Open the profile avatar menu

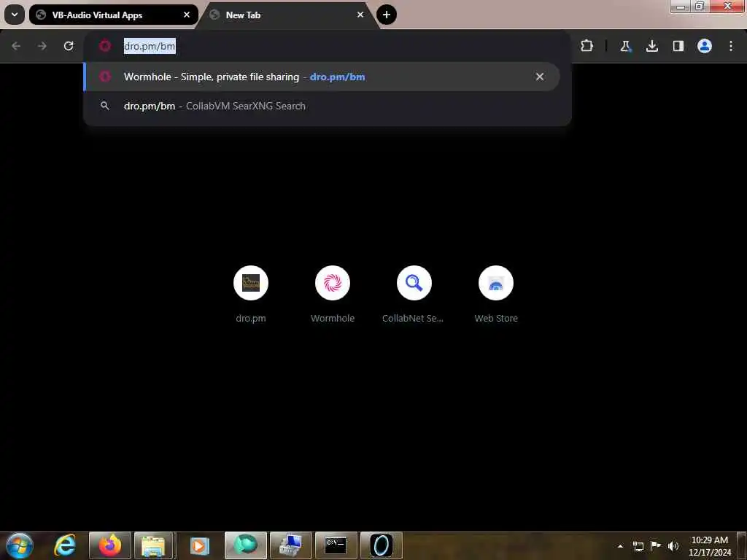(x=705, y=46)
